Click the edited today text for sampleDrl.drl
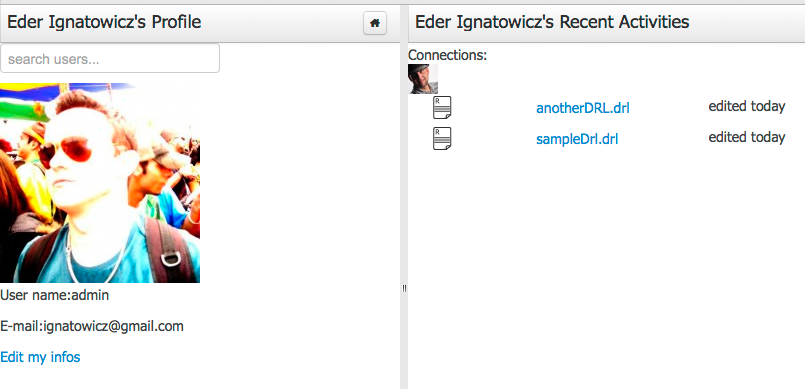This screenshot has height=389, width=805. pos(746,137)
